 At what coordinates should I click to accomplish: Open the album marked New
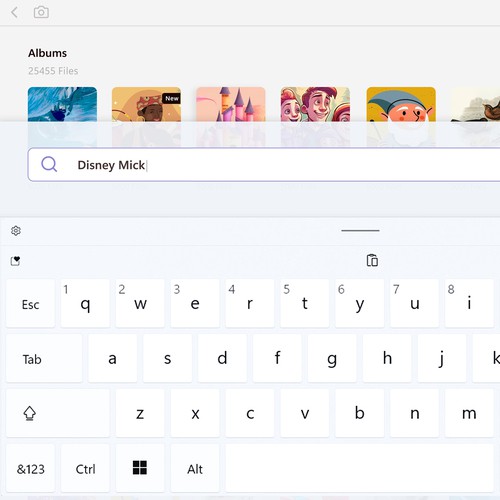point(146,104)
